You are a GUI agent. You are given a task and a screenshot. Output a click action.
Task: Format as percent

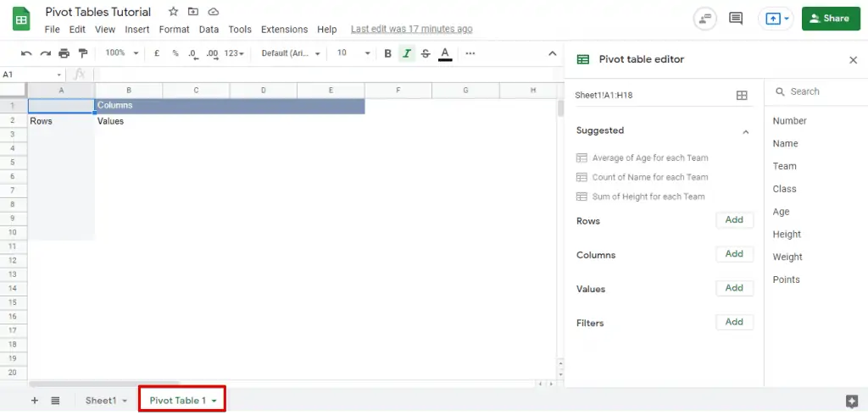pyautogui.click(x=175, y=53)
